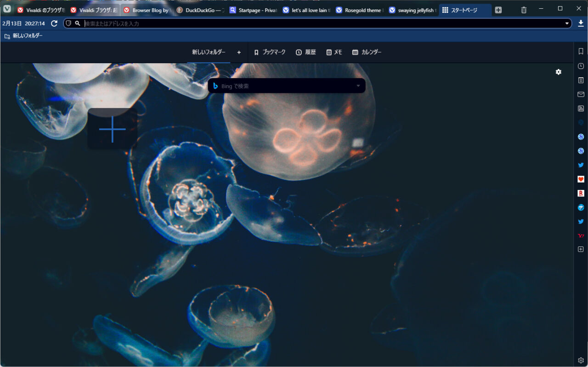Open the Rakuten R web panel

(x=581, y=193)
